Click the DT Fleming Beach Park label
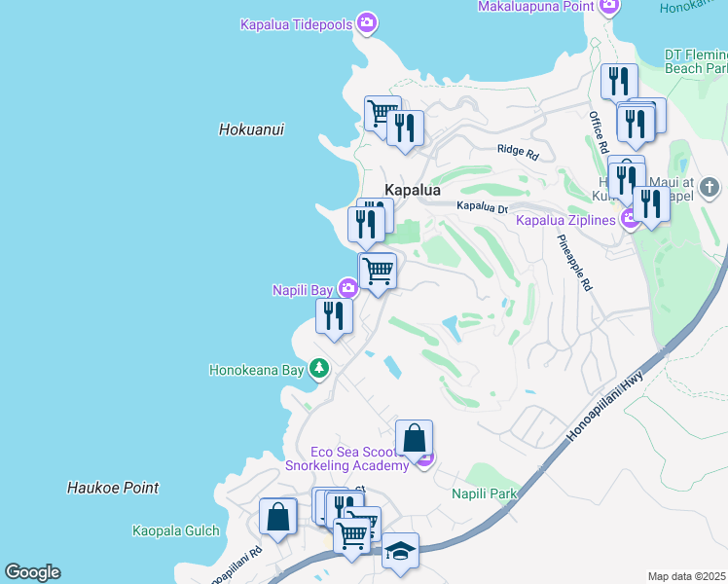728x584 pixels. coord(696,61)
